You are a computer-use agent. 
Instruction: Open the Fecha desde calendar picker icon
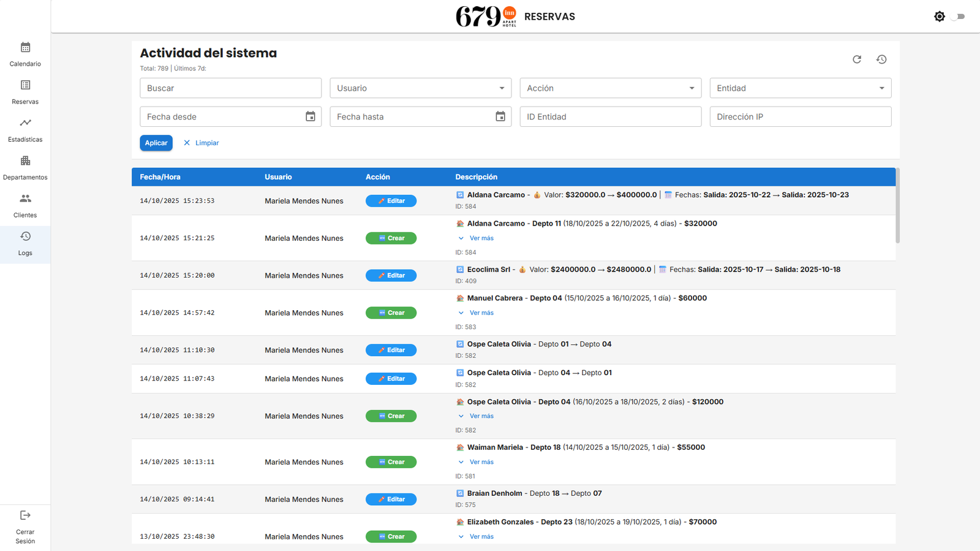(311, 116)
